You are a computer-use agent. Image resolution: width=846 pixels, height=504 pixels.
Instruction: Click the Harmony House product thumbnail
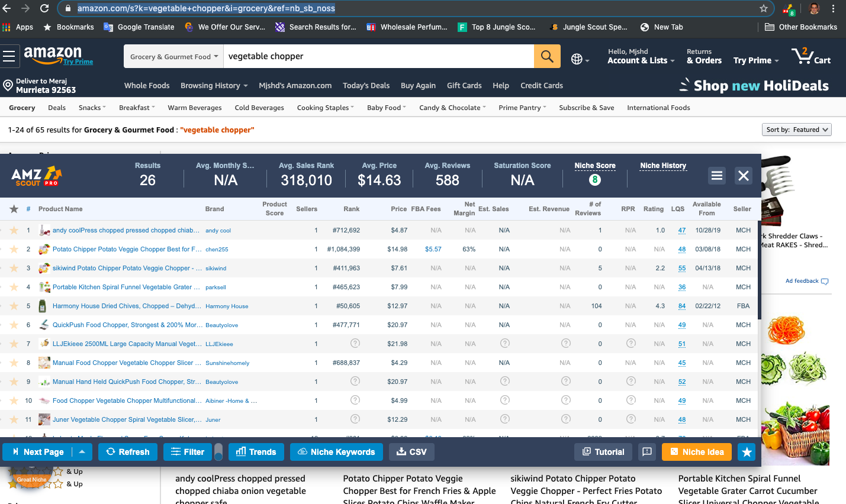[x=43, y=306]
